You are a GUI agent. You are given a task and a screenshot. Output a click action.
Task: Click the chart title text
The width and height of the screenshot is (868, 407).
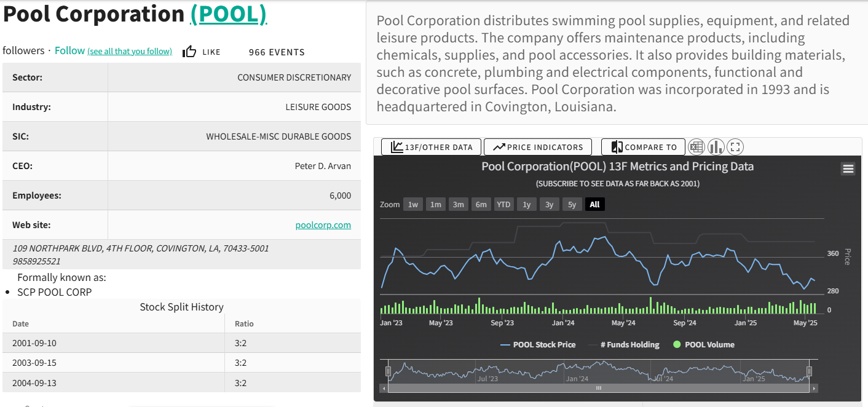(x=617, y=167)
